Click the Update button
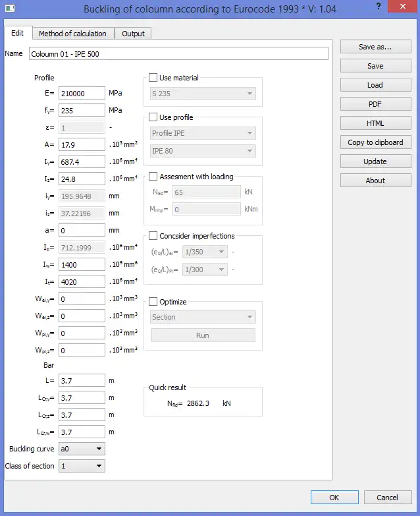This screenshot has height=516, width=420. [x=376, y=161]
